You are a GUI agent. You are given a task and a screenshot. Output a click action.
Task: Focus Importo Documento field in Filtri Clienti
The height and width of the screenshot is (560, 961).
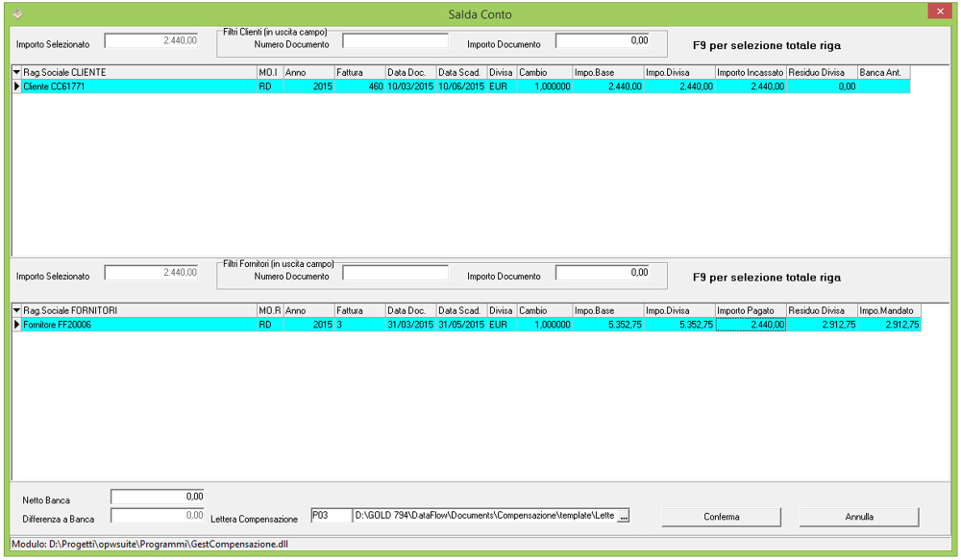coord(603,41)
